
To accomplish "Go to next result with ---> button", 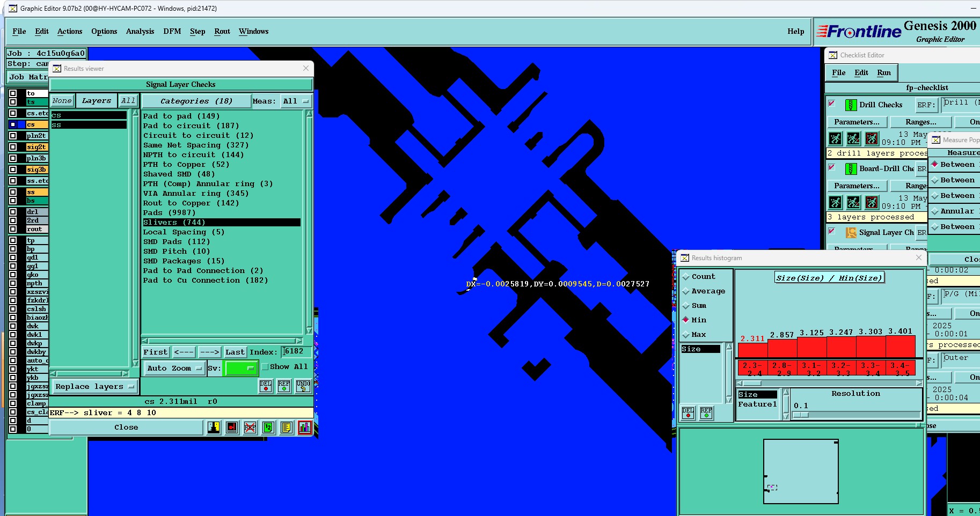I will coord(209,352).
